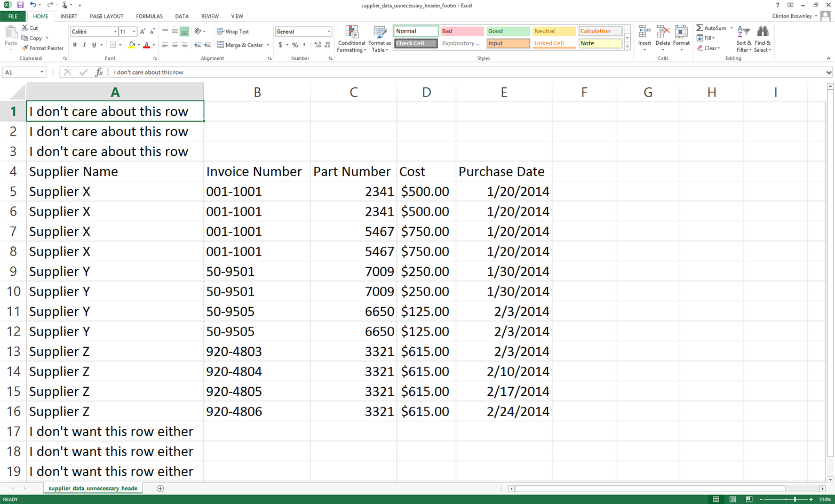The image size is (835, 504).
Task: Switch to the FORMULAS ribbon tab
Action: pos(149,17)
